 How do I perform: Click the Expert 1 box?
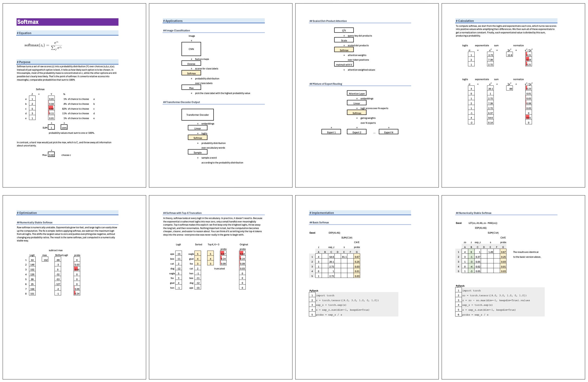tap(331, 132)
